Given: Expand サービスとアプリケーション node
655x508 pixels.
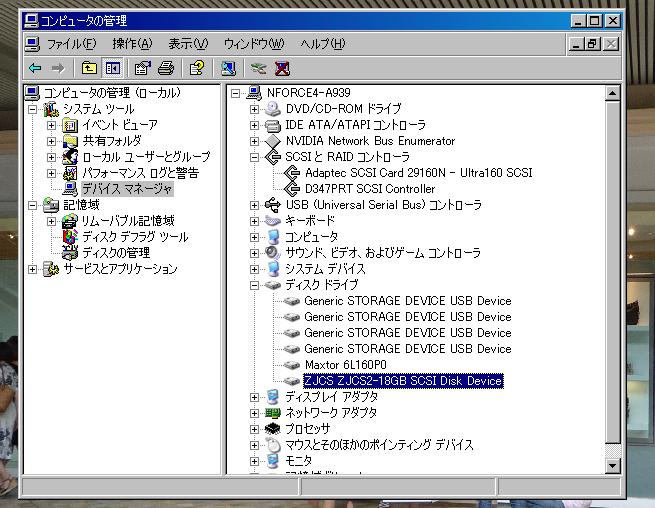Looking at the screenshot, I should (x=32, y=269).
